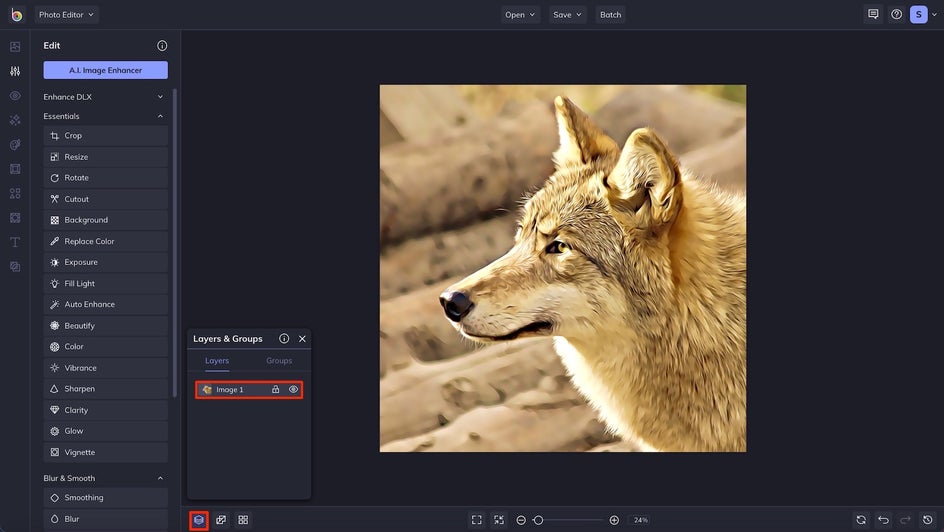Image resolution: width=944 pixels, height=532 pixels.
Task: Expand the Enhance DLX section
Action: pyautogui.click(x=160, y=97)
